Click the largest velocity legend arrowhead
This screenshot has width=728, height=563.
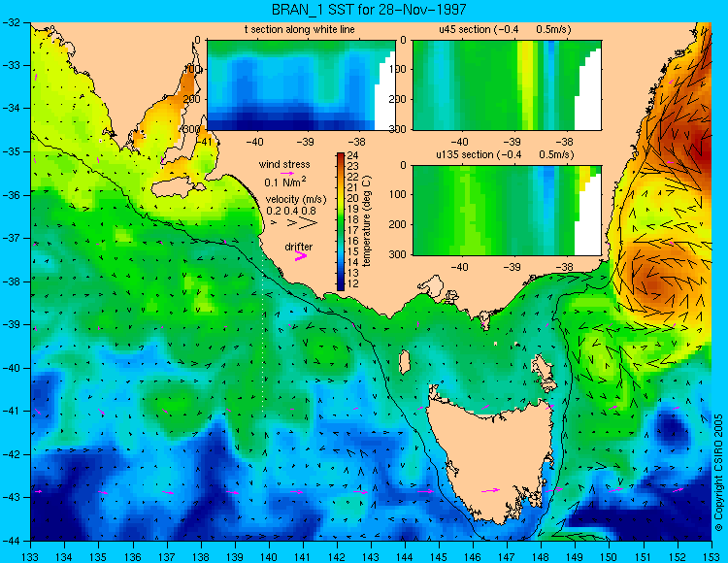pos(309,223)
